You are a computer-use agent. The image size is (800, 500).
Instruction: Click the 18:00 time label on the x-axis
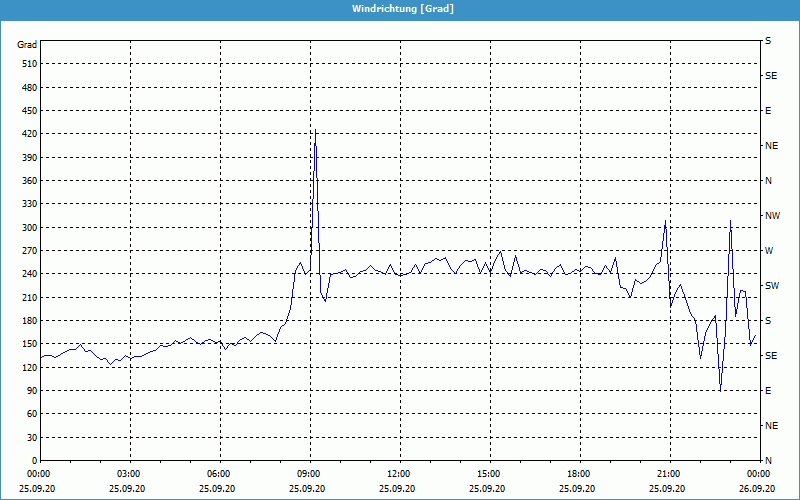(x=579, y=474)
